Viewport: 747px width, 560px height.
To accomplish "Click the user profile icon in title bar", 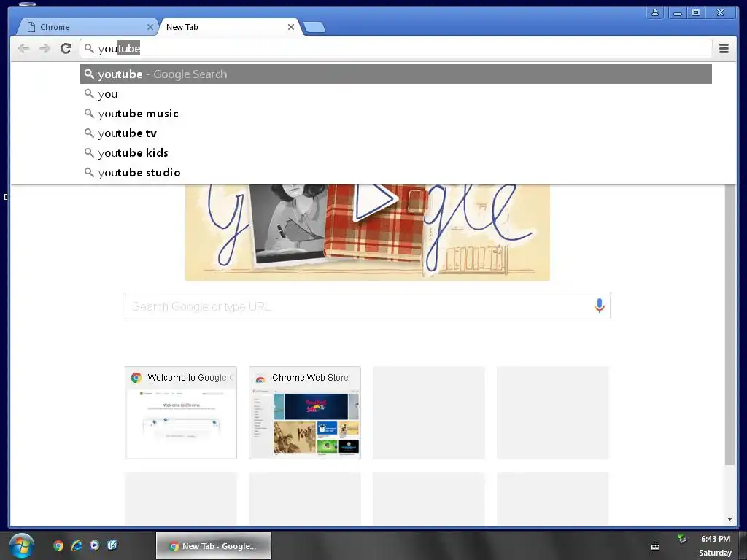I will tap(655, 13).
